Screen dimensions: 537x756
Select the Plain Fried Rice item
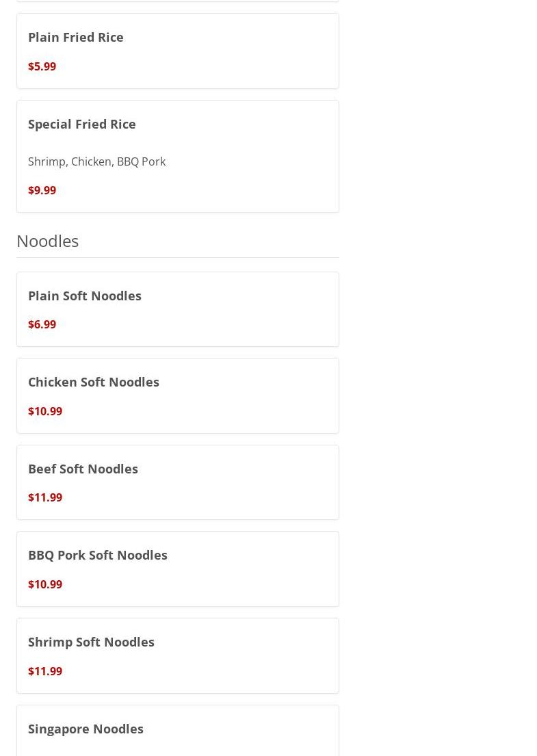(178, 51)
